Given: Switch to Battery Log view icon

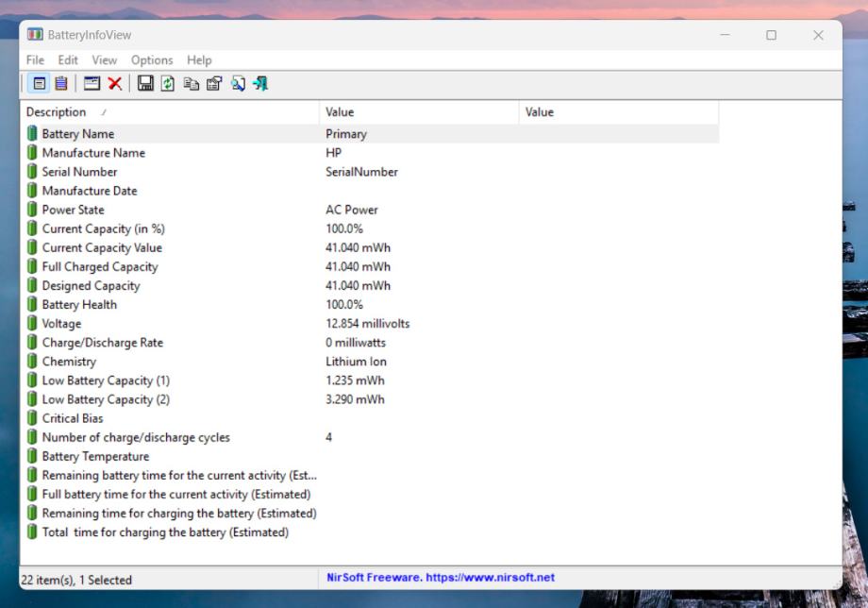Looking at the screenshot, I should point(60,84).
